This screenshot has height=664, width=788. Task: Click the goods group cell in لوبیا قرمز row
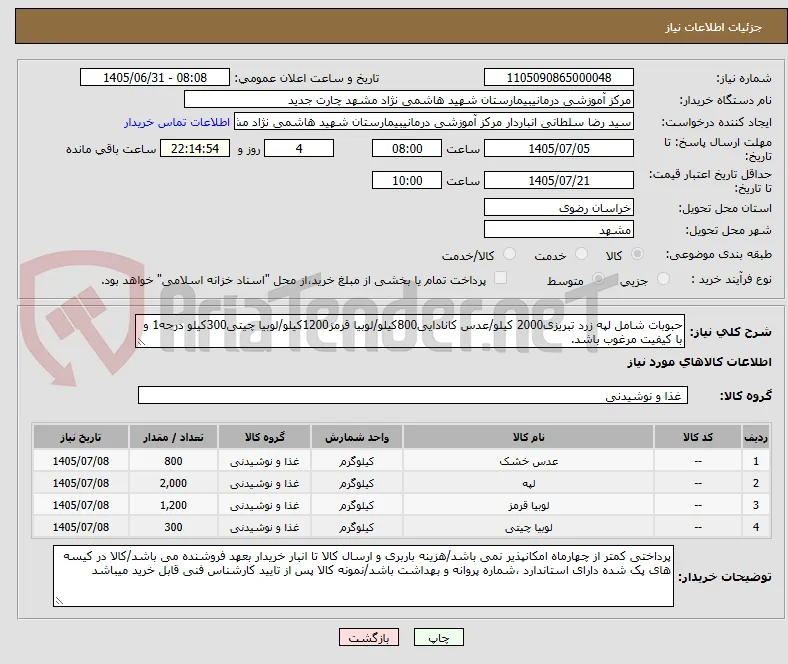[x=264, y=505]
